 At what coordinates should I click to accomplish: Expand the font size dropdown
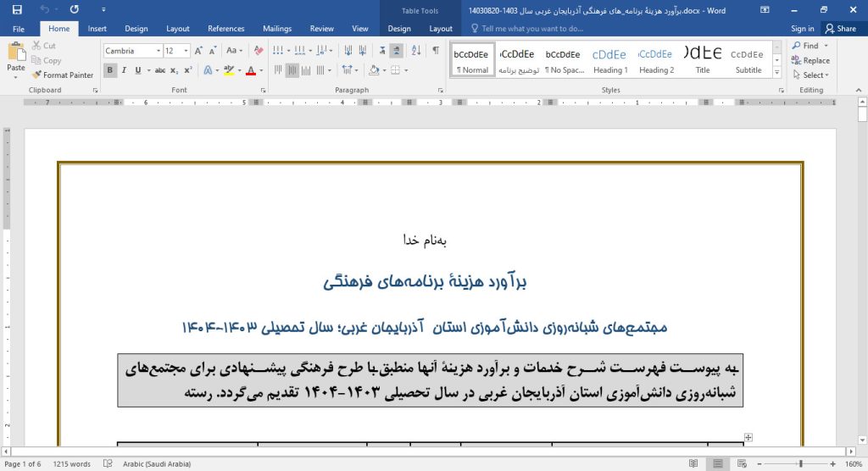pos(186,51)
